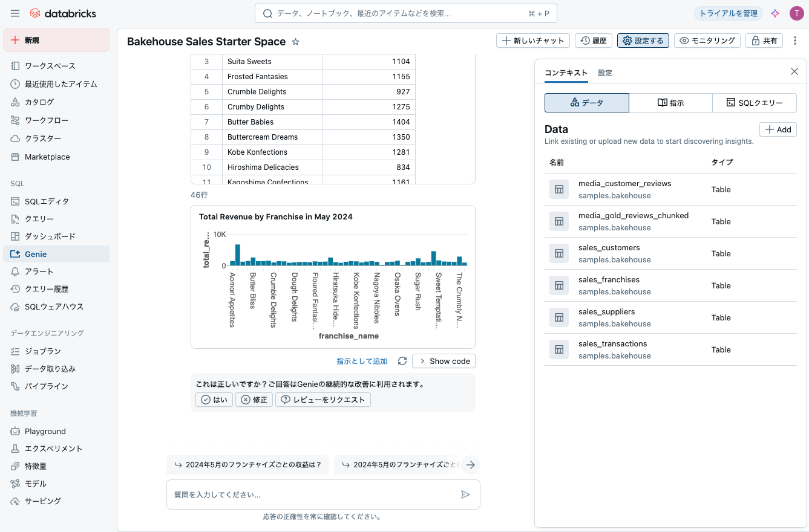
Task: Click はい to confirm the answer is correct
Action: [214, 399]
